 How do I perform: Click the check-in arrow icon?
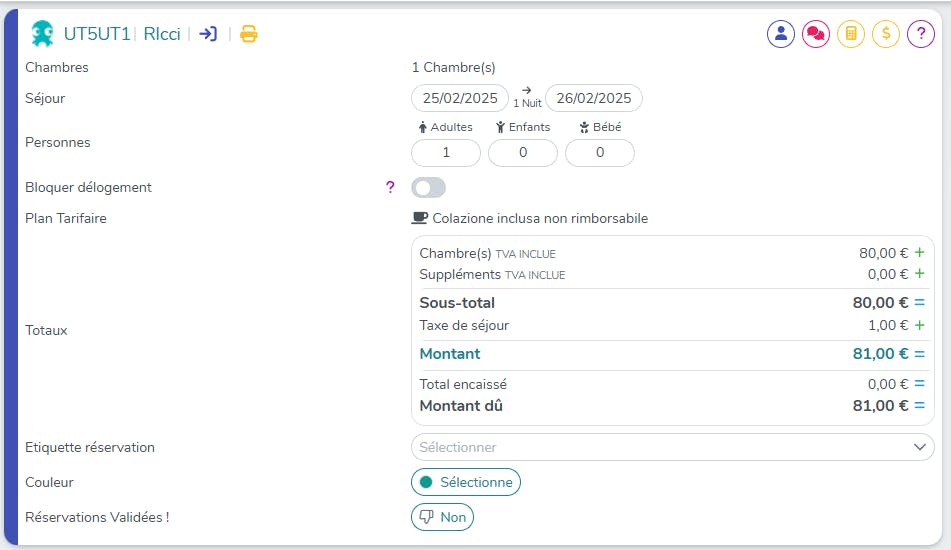(208, 34)
